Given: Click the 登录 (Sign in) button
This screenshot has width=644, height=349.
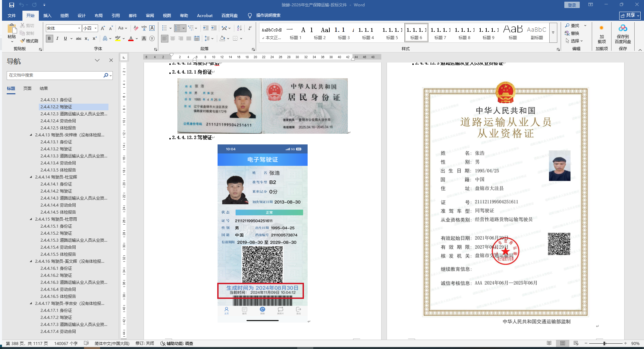Looking at the screenshot, I should (x=572, y=5).
